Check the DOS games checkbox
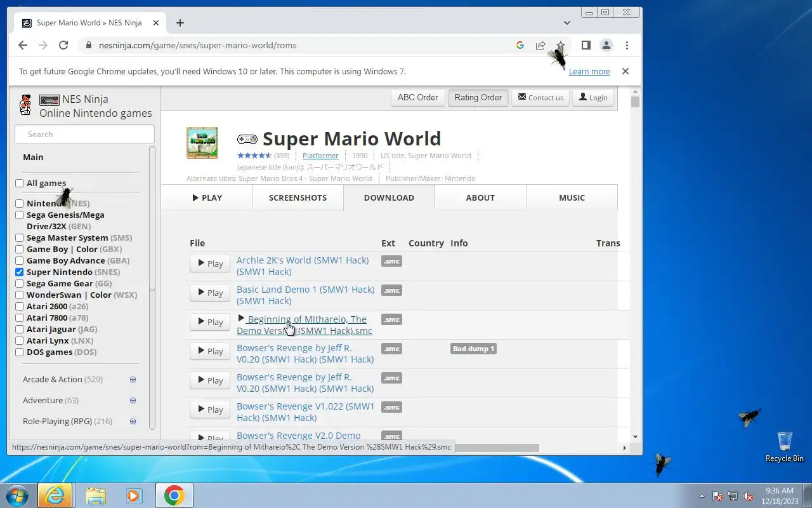 click(x=20, y=352)
